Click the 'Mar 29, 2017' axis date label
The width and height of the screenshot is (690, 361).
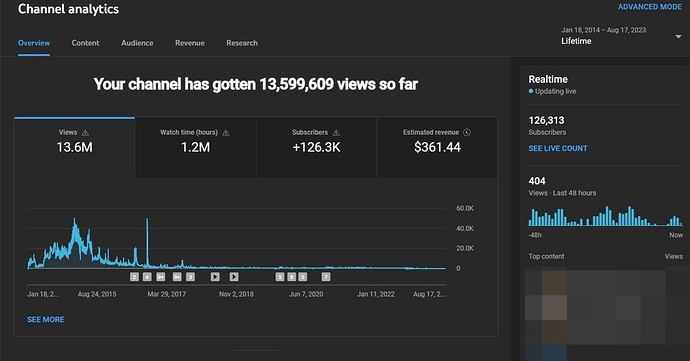pyautogui.click(x=166, y=294)
